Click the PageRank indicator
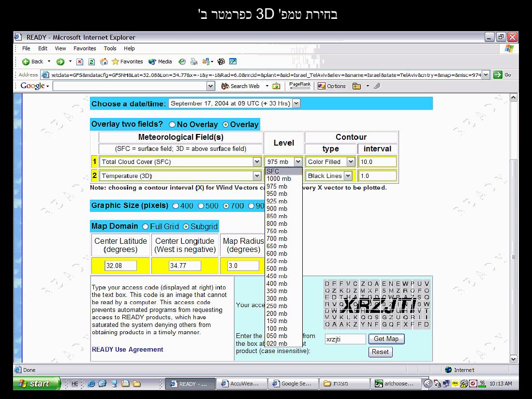532x399 pixels. click(299, 86)
